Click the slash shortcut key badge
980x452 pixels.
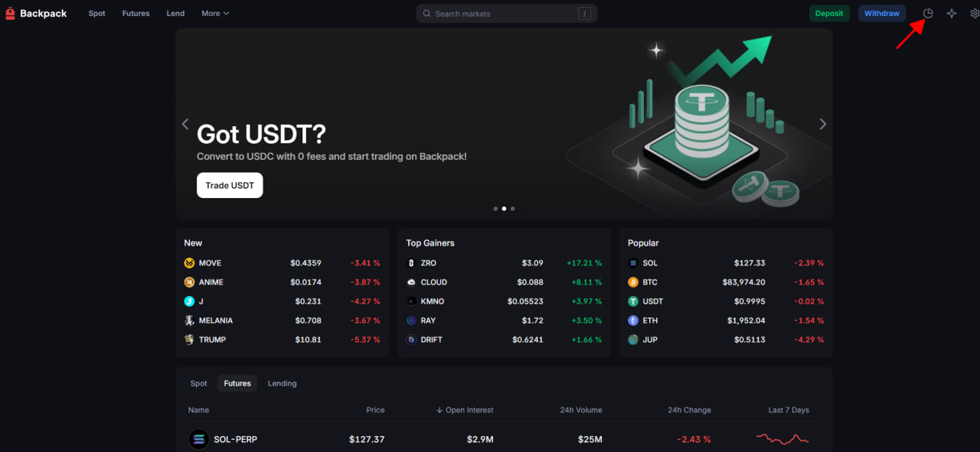coord(584,14)
